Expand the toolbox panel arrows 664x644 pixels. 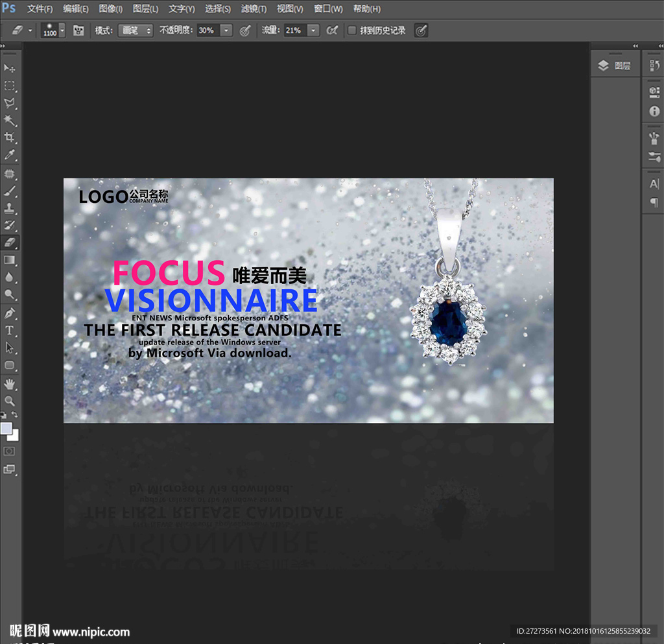(x=3, y=46)
